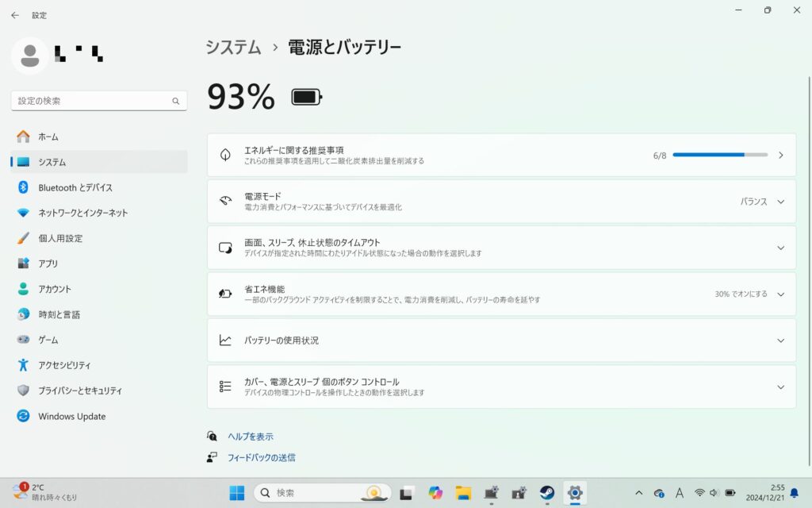Screen dimensions: 812x508
Task: Expand 画面、スリープ、休止状態のタイムアウト section
Action: click(780, 248)
